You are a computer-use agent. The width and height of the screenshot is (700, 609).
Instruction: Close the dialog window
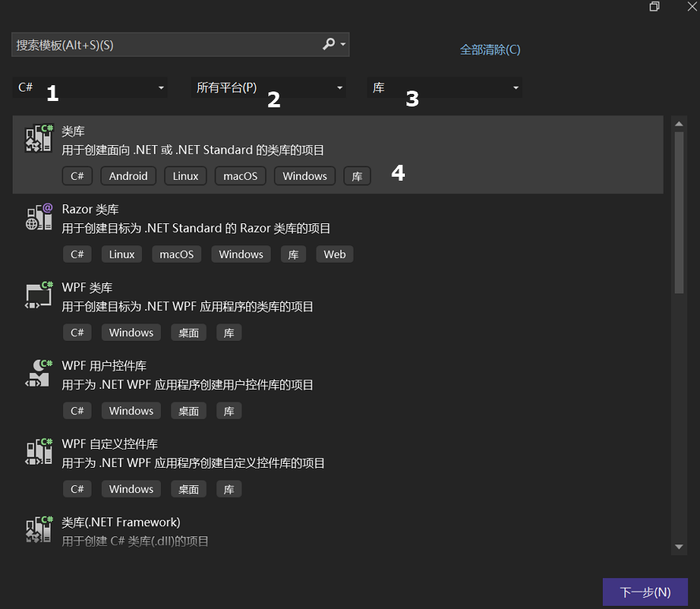[x=692, y=6]
